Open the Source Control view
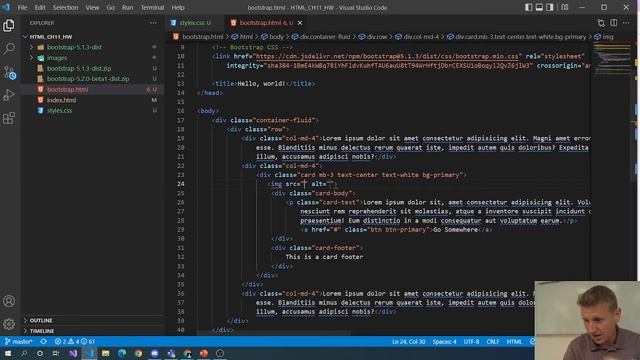640x360 pixels. pos(9,72)
